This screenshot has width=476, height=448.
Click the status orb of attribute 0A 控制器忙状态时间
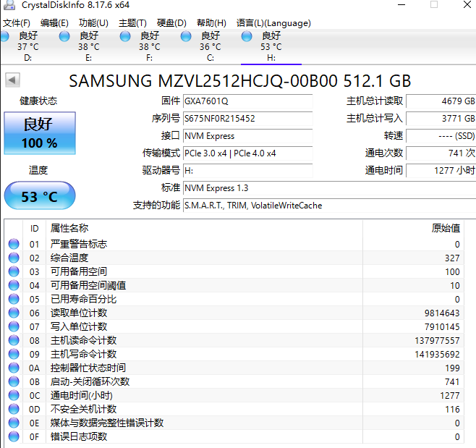click(14, 368)
